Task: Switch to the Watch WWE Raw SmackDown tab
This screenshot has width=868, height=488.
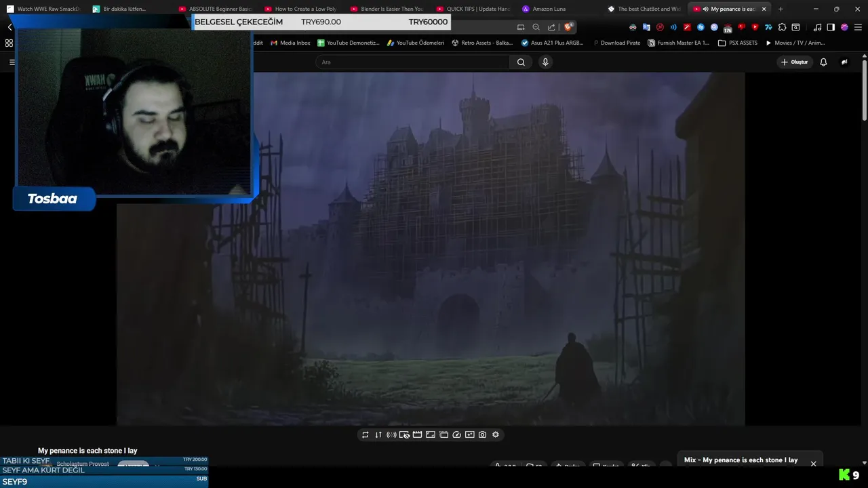Action: 43,9
